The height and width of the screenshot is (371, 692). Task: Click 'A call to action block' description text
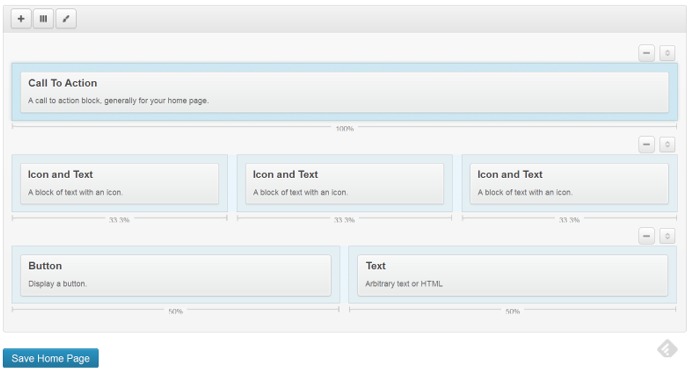point(118,101)
